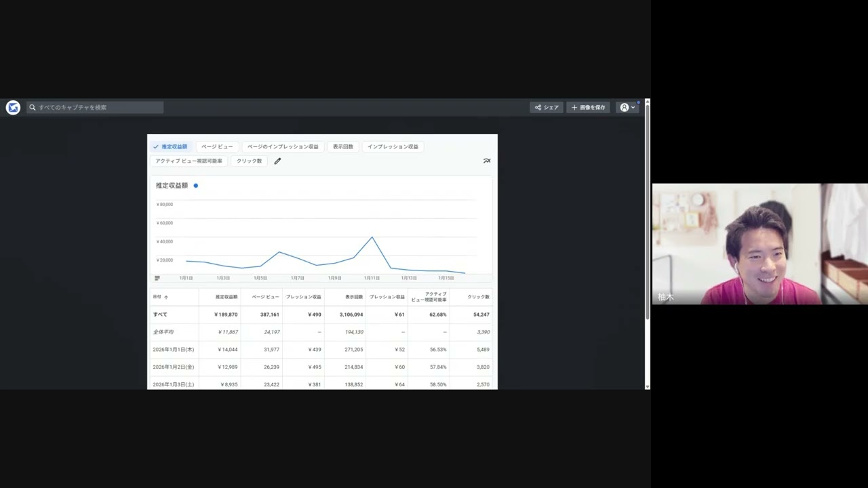Click the 推定収益額 column header
The width and height of the screenshot is (868, 488).
[x=226, y=297]
